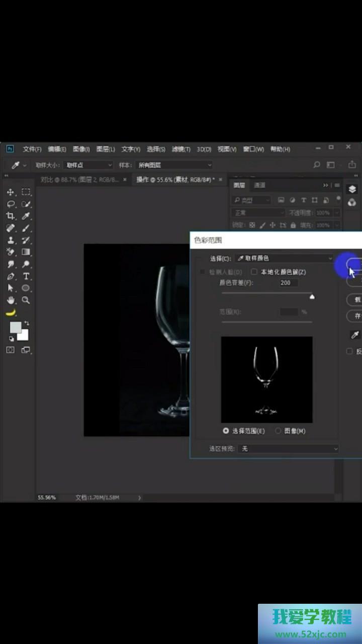Select the Lasso tool
Image resolution: width=362 pixels, height=644 pixels.
(10, 204)
